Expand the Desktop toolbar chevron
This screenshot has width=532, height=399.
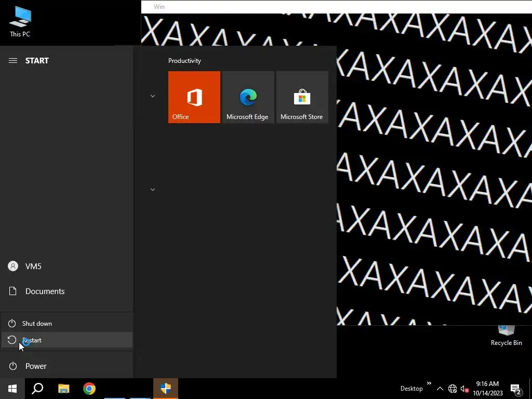click(429, 383)
